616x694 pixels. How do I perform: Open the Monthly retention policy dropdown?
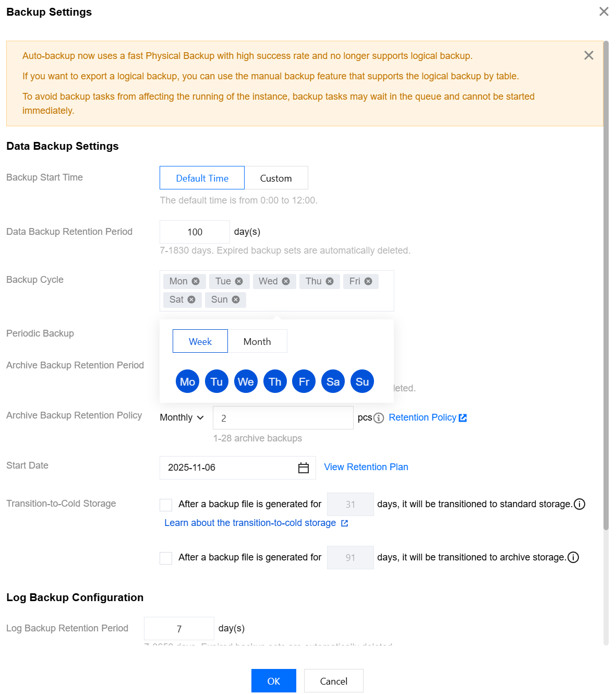(x=182, y=417)
